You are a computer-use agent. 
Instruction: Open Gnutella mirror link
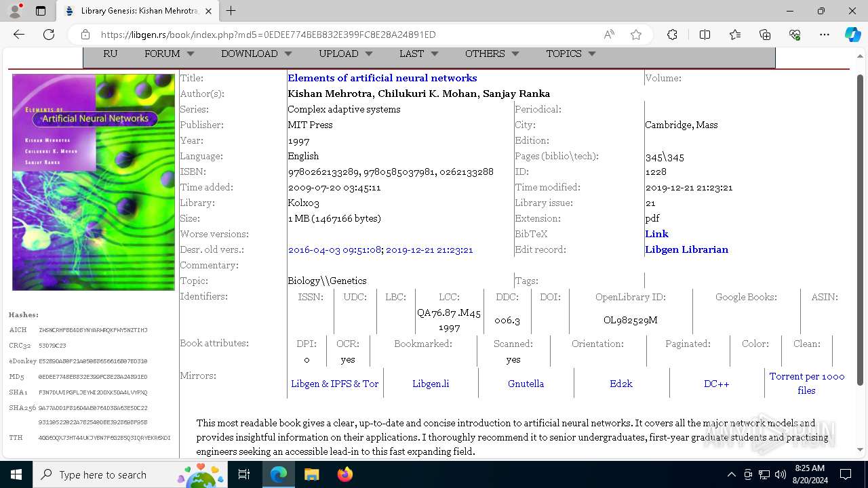(526, 384)
